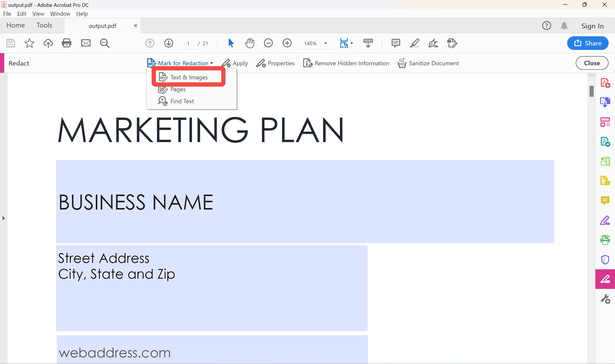Image resolution: width=615 pixels, height=364 pixels.
Task: Open the Mark for Redaction dropdown
Action: pos(180,63)
